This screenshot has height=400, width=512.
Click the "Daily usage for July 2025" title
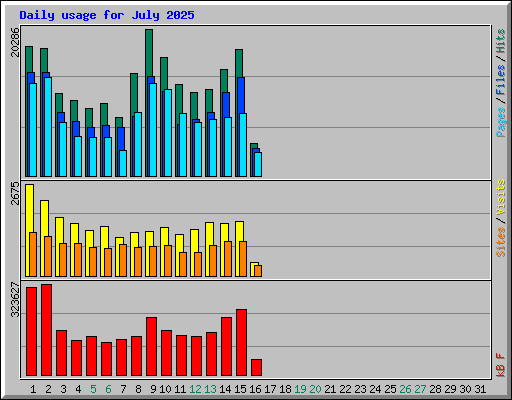(107, 15)
